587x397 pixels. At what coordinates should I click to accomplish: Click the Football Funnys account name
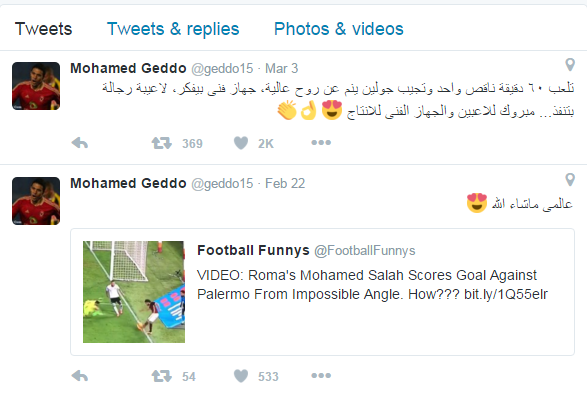(253, 250)
